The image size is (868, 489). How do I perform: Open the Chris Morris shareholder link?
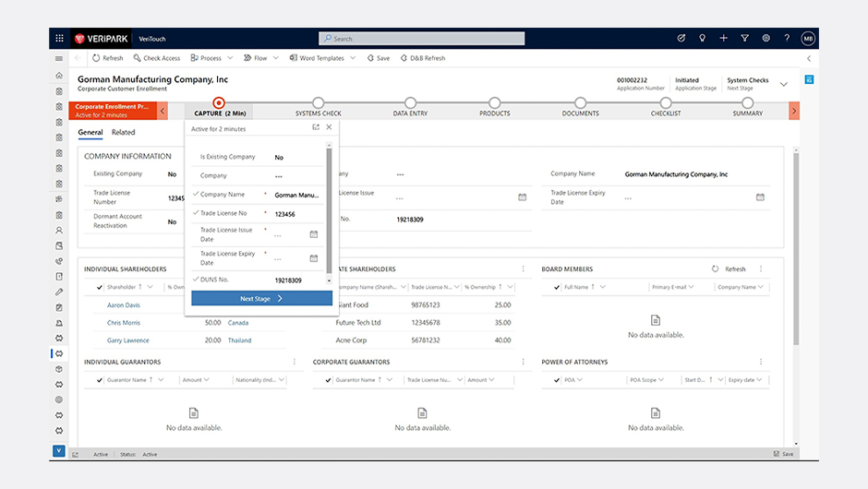[124, 323]
